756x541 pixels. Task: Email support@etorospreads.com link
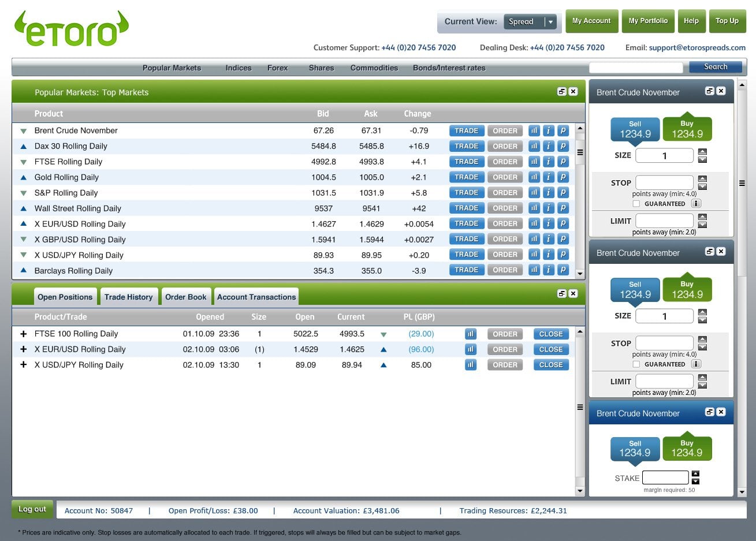[697, 48]
